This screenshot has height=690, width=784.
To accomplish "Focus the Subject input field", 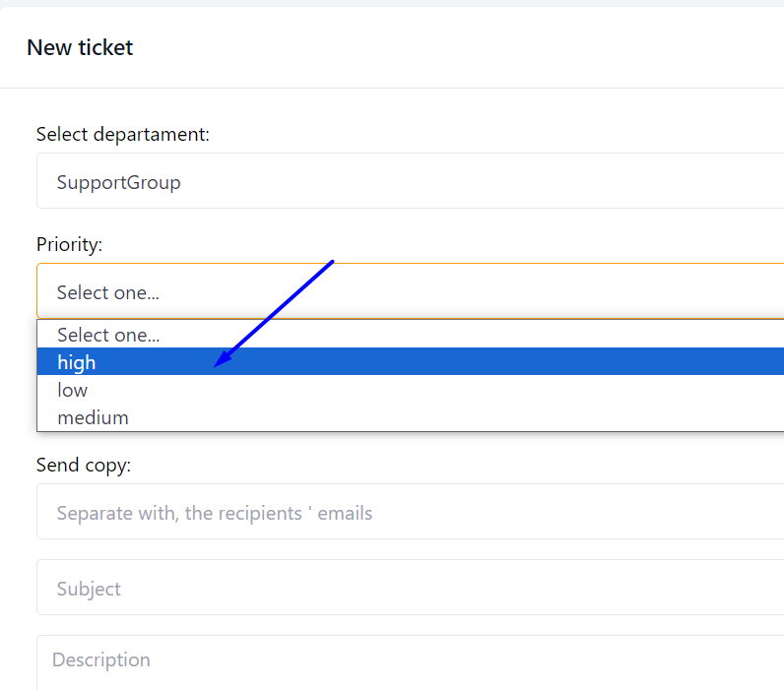I will 410,588.
